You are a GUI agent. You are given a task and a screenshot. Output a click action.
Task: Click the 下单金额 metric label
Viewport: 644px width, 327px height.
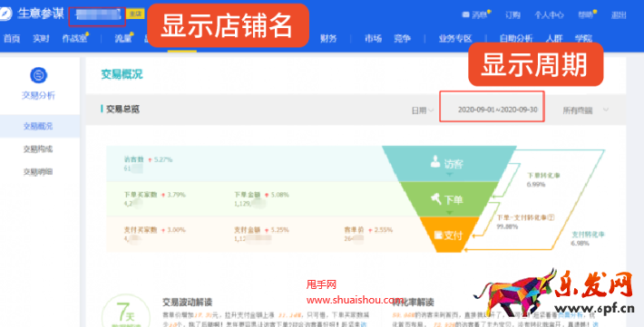(248, 195)
